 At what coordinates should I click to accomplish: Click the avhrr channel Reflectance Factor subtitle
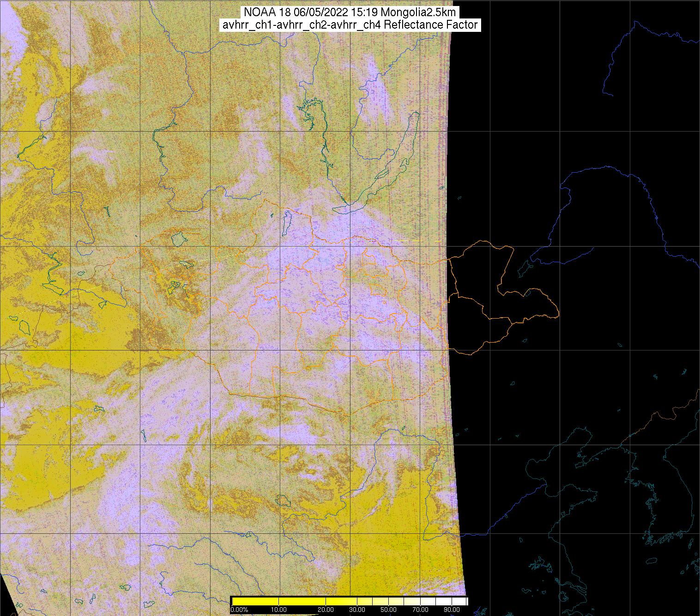350,25
